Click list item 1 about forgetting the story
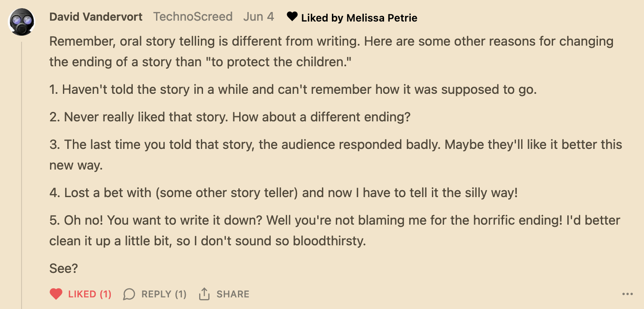 point(293,90)
